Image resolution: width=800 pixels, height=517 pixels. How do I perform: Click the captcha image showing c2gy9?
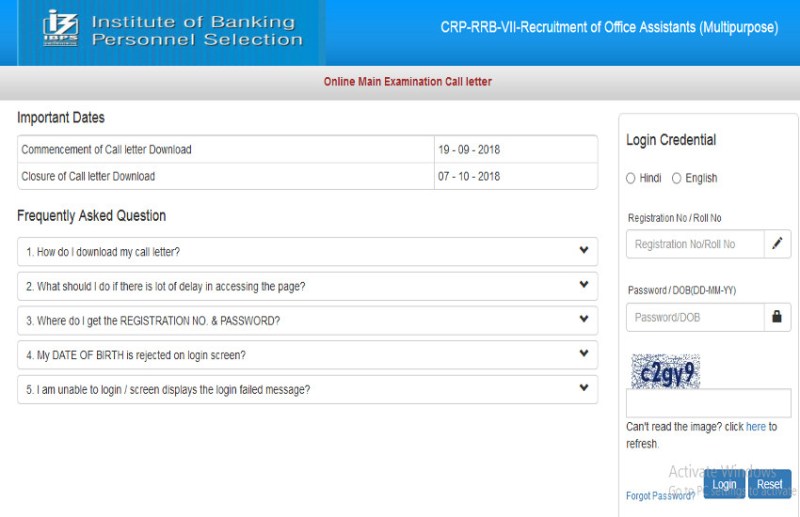(665, 372)
